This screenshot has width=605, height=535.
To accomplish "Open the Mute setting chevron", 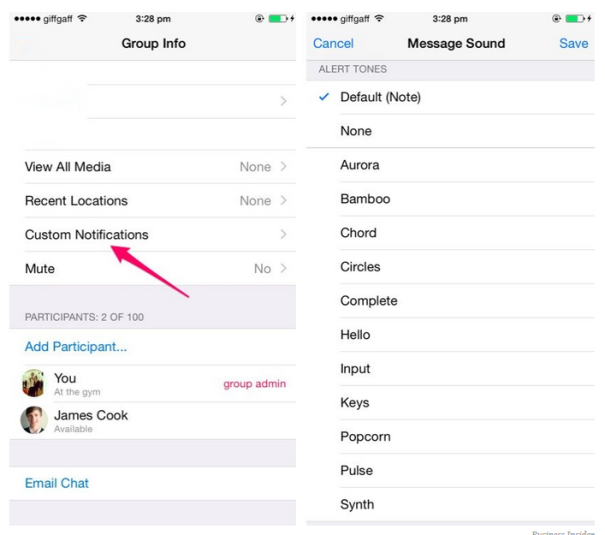I will tap(284, 268).
